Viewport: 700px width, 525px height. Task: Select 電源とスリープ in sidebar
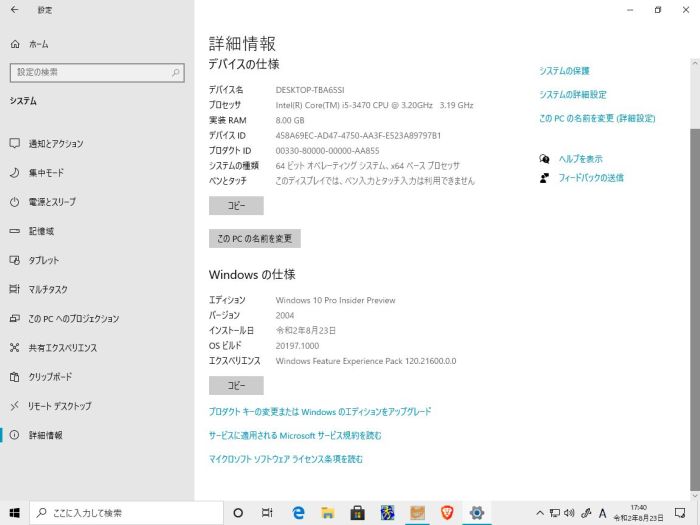click(52, 201)
